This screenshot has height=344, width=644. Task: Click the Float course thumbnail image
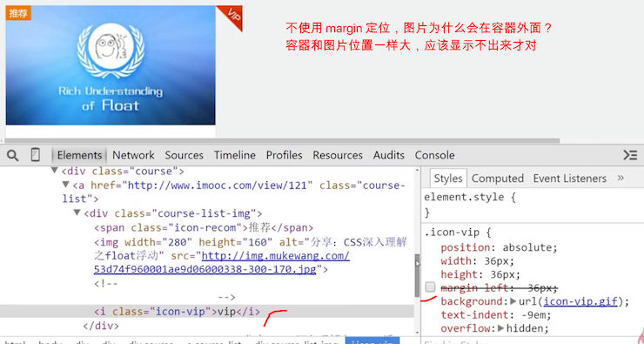point(111,65)
